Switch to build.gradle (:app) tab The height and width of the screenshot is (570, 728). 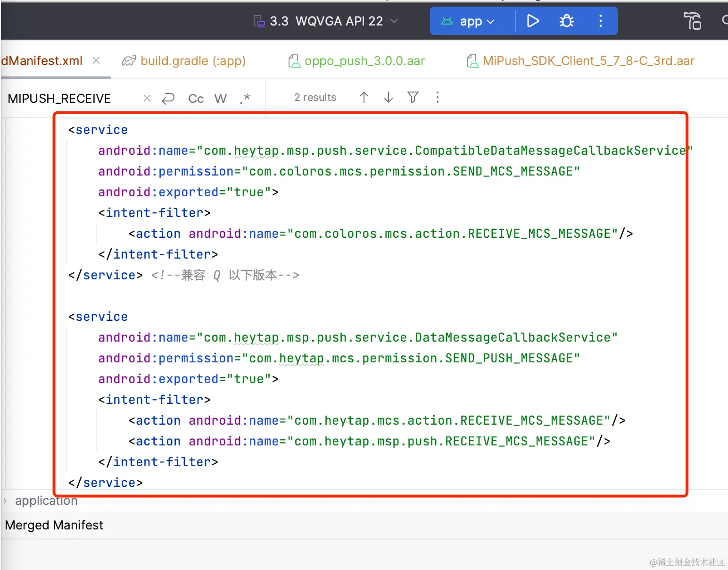tap(184, 61)
